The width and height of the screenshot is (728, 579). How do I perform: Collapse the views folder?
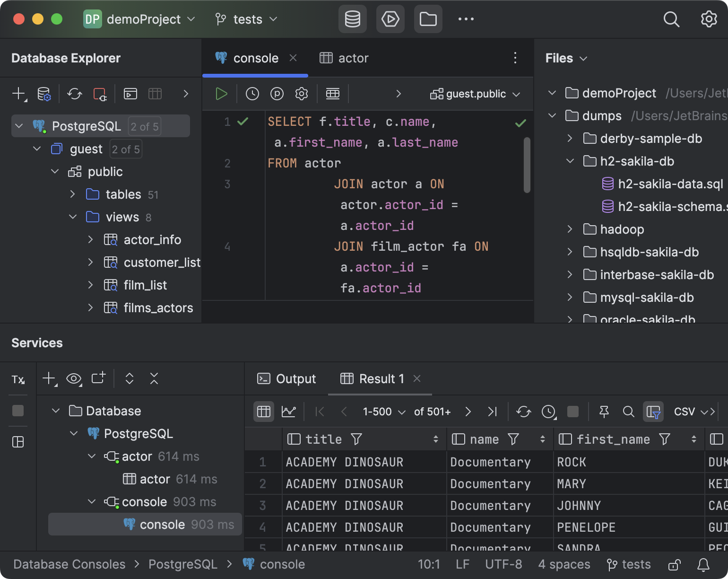click(x=73, y=217)
